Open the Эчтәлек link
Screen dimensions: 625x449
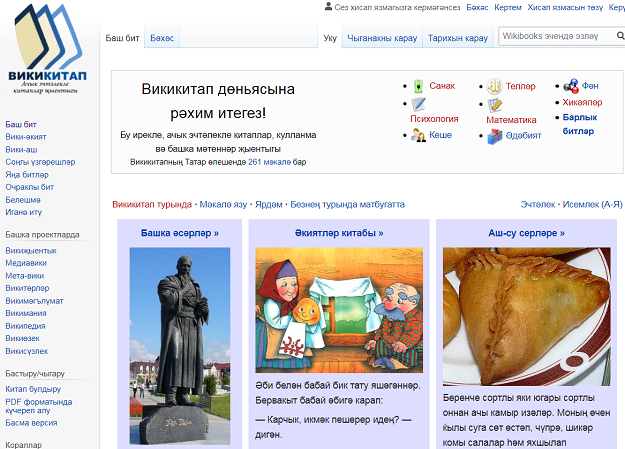(538, 205)
